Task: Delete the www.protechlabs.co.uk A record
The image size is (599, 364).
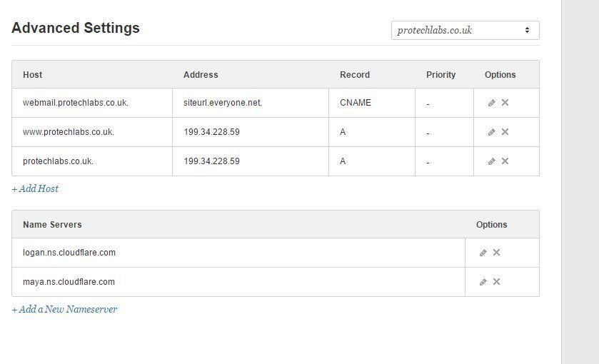Action: [x=505, y=132]
